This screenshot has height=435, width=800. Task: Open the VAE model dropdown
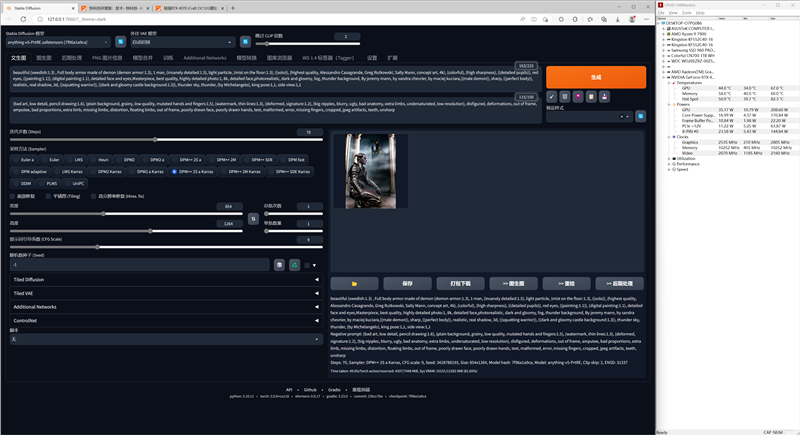tap(183, 42)
